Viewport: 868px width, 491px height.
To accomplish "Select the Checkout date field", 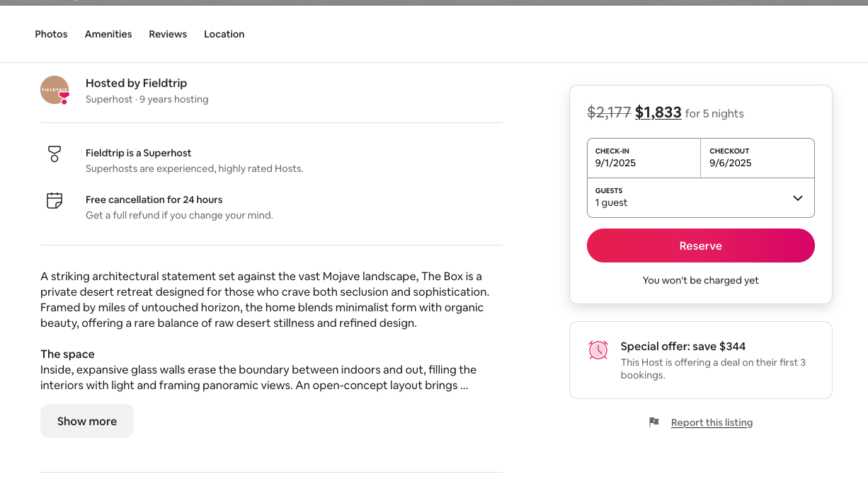I will 758,158.
